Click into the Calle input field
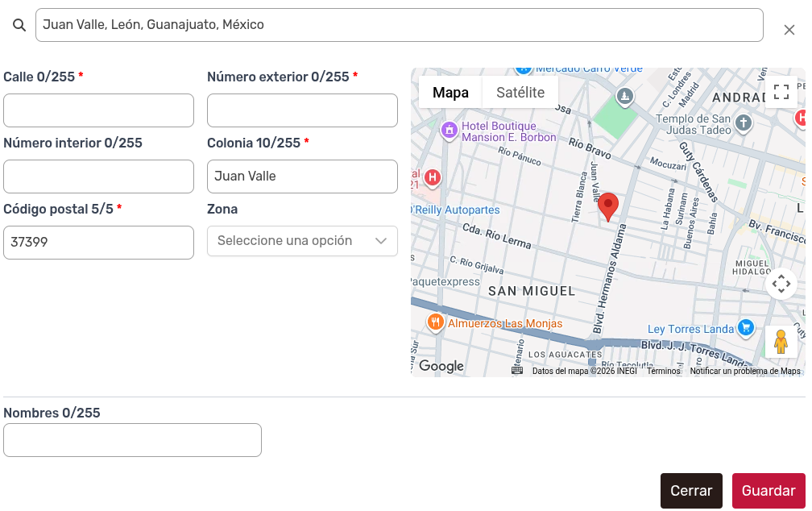Viewport: 812px width, 511px height. [x=98, y=110]
